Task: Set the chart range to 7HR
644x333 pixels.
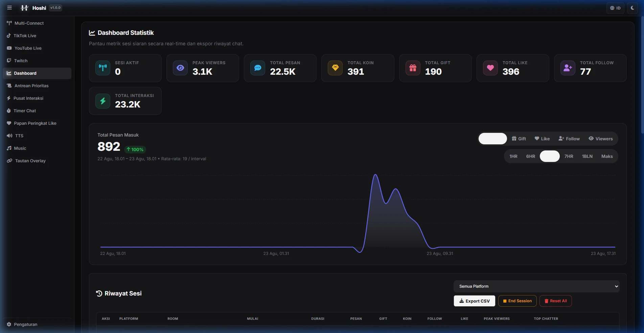Action: pyautogui.click(x=569, y=156)
